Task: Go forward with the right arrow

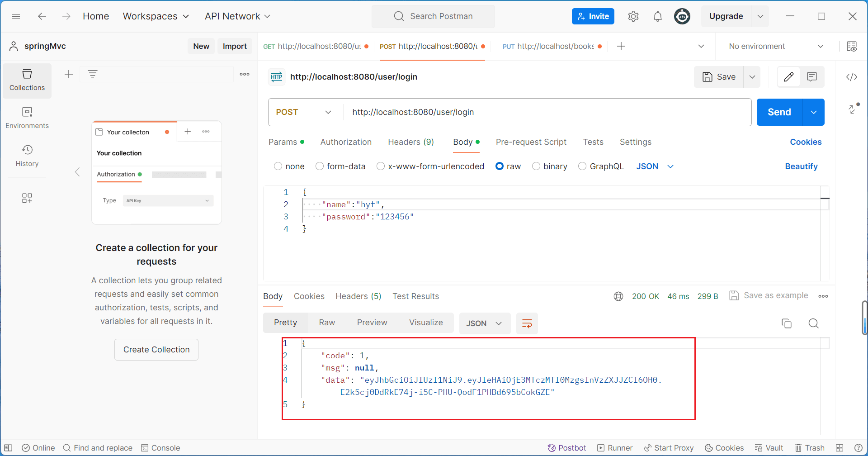Action: (x=66, y=16)
